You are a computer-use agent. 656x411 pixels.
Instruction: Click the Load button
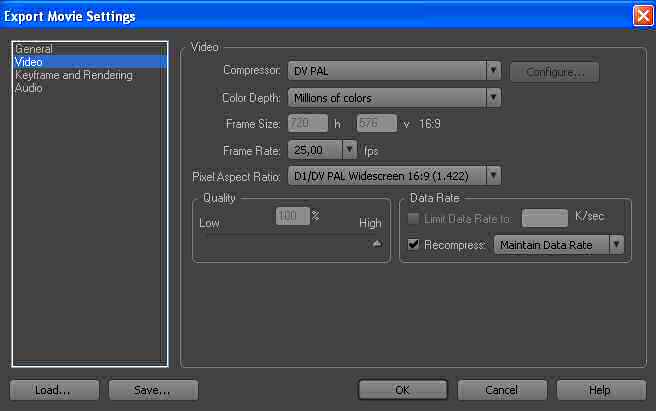click(x=54, y=390)
